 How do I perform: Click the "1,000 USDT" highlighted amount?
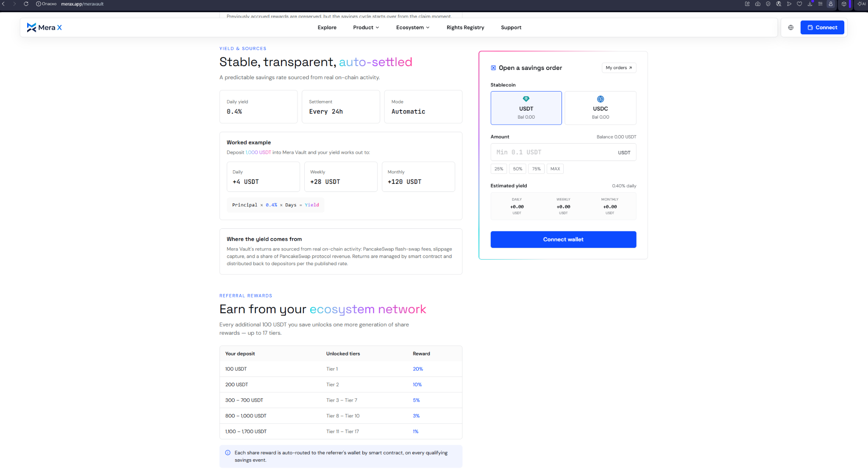258,153
